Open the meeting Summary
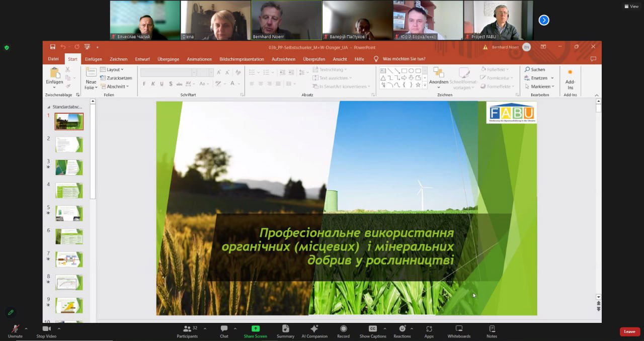Image resolution: width=644 pixels, height=341 pixels. pos(285,331)
